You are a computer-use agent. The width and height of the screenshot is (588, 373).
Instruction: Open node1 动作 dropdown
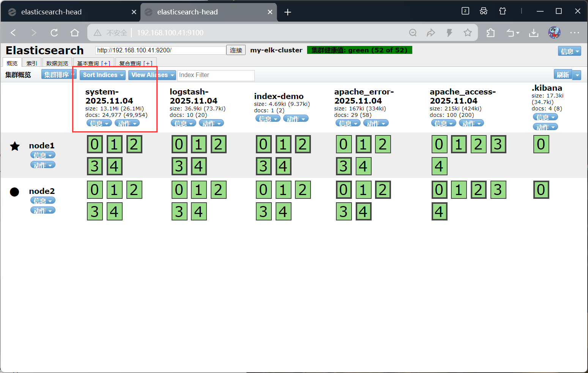(43, 165)
